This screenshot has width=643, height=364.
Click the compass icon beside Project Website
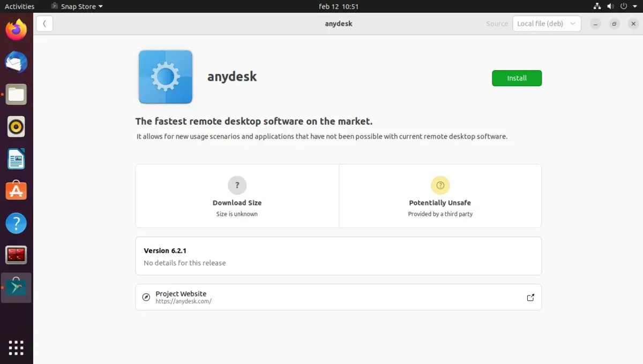tap(146, 297)
